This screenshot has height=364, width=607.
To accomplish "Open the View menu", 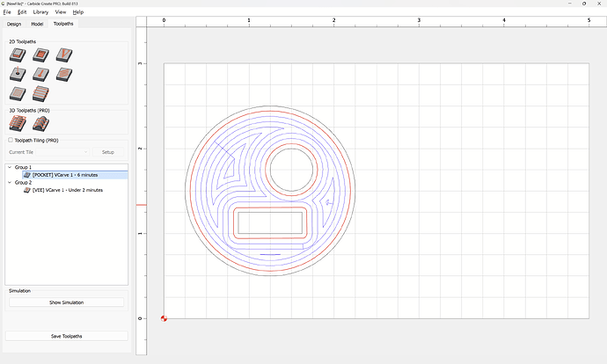I will [61, 12].
